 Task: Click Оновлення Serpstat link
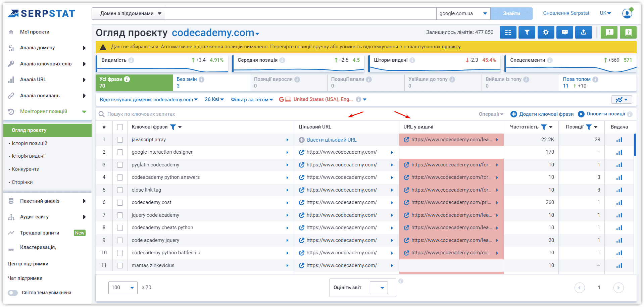point(566,13)
